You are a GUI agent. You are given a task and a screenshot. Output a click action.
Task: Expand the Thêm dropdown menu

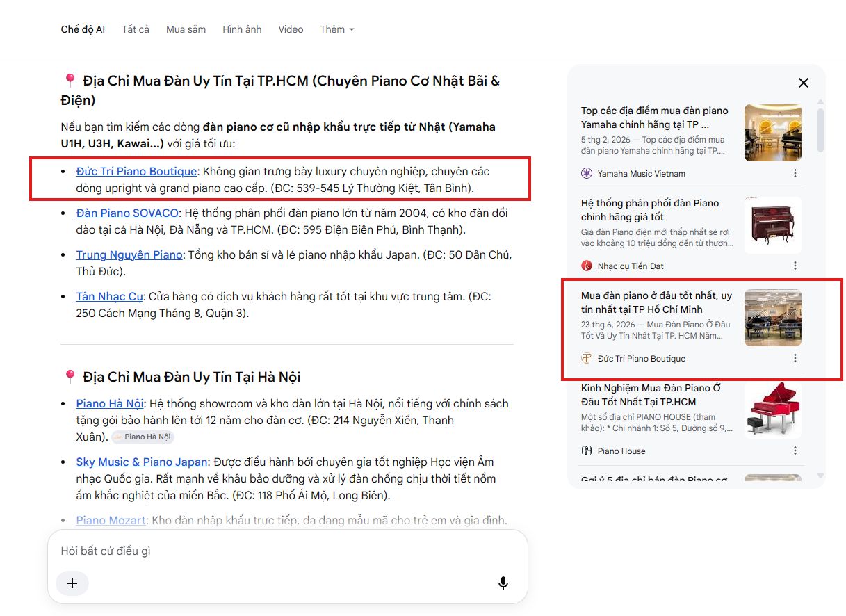pyautogui.click(x=337, y=29)
